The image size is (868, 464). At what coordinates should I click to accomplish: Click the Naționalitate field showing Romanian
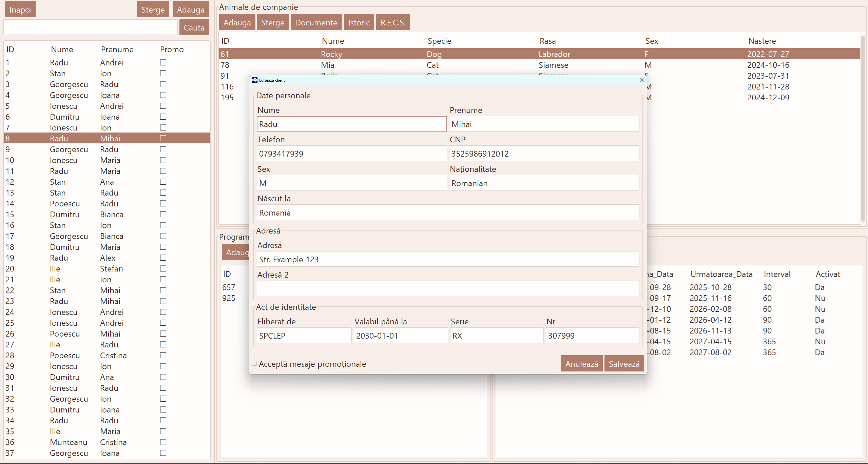(544, 183)
